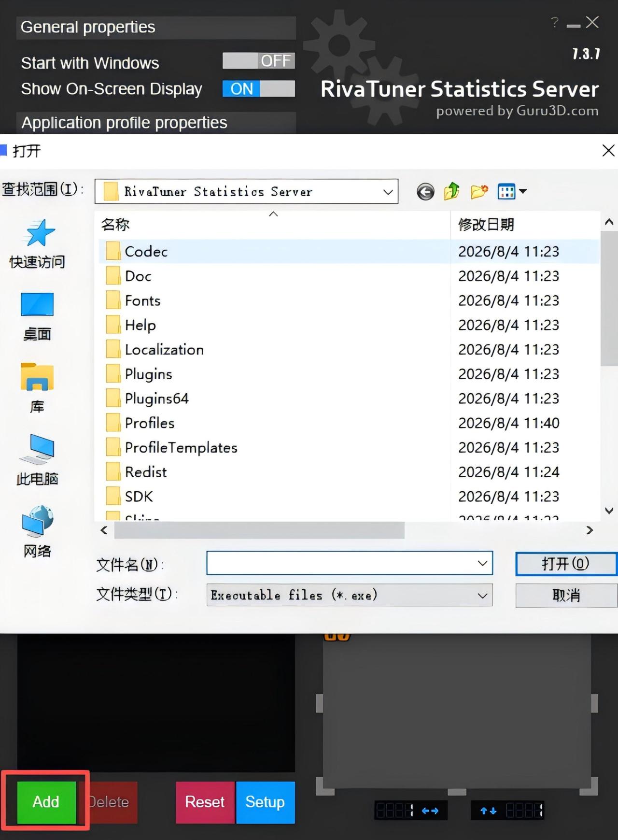Image resolution: width=618 pixels, height=840 pixels.
Task: Click the green Add button
Action: point(46,802)
